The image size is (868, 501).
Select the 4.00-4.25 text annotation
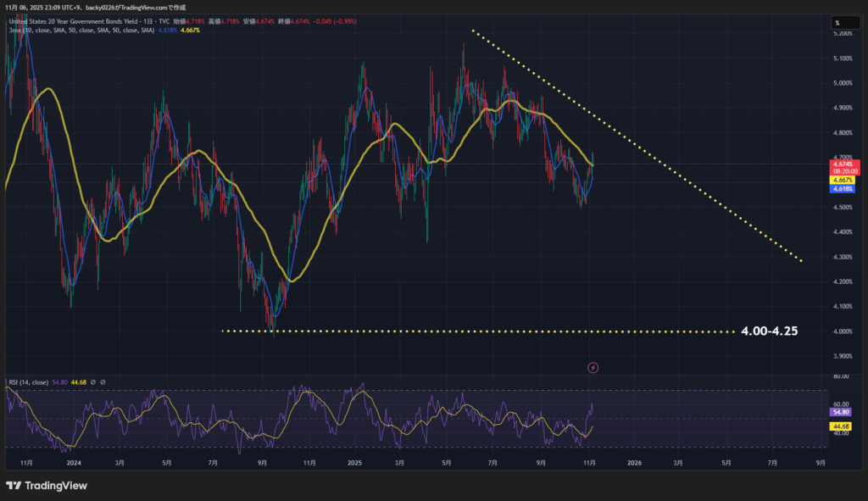769,331
